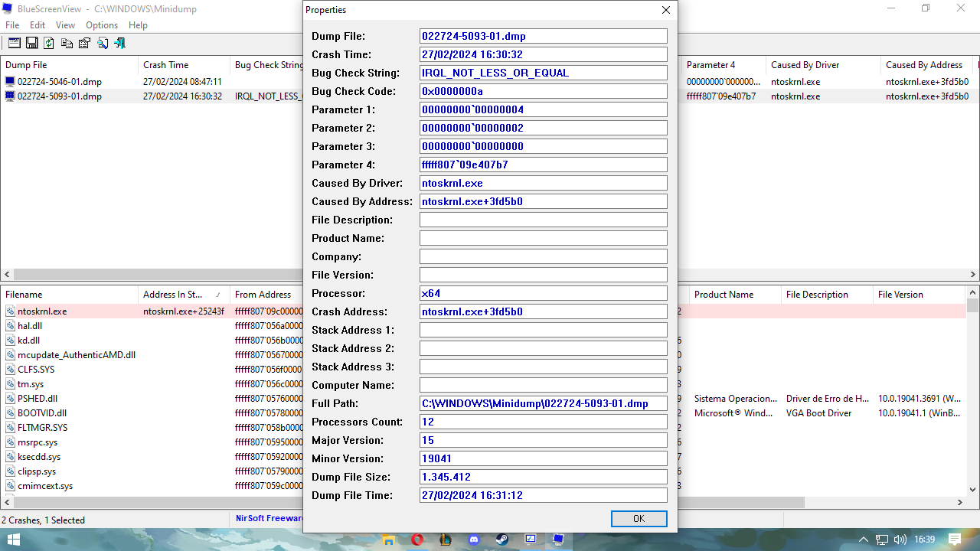Open Discord from the taskbar

click(x=473, y=540)
